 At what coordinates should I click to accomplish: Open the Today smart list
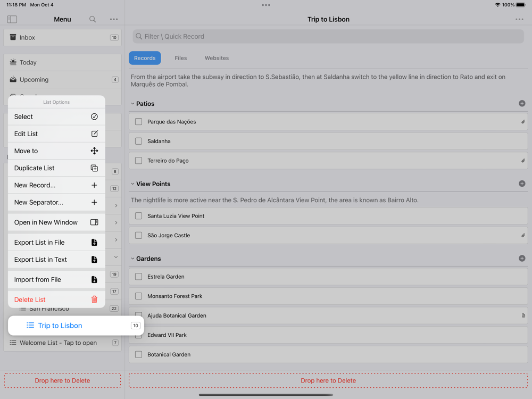pos(62,62)
